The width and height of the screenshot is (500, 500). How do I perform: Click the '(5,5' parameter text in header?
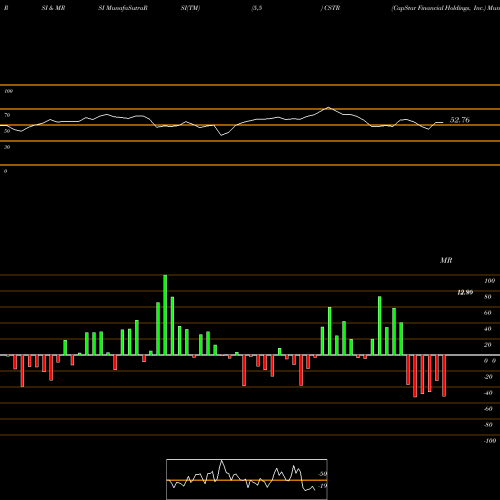click(x=257, y=8)
